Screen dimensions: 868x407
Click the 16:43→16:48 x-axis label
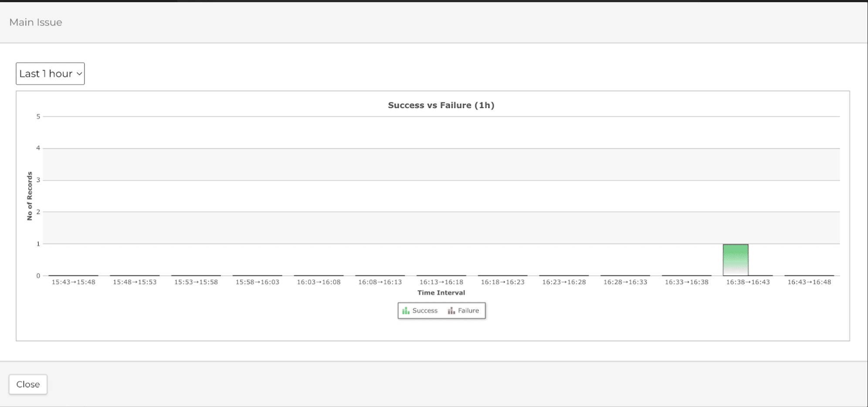(x=809, y=282)
